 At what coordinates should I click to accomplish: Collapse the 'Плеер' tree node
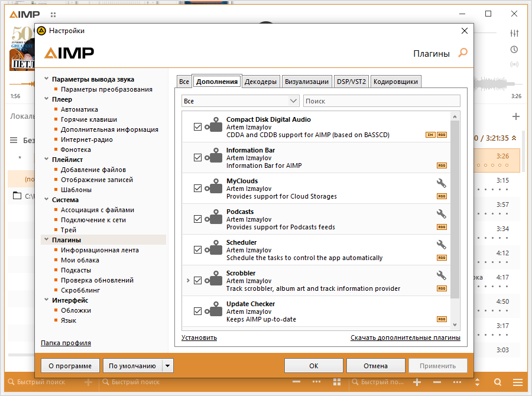[x=47, y=99]
